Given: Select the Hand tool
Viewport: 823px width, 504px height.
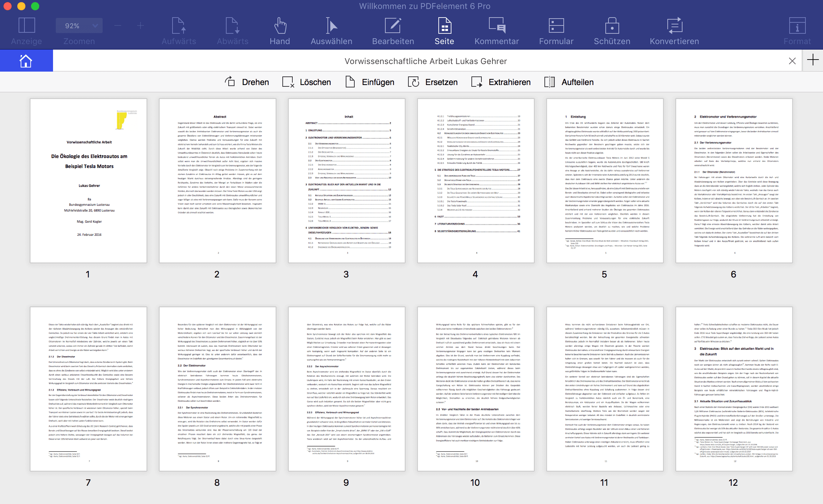Looking at the screenshot, I should [x=280, y=31].
